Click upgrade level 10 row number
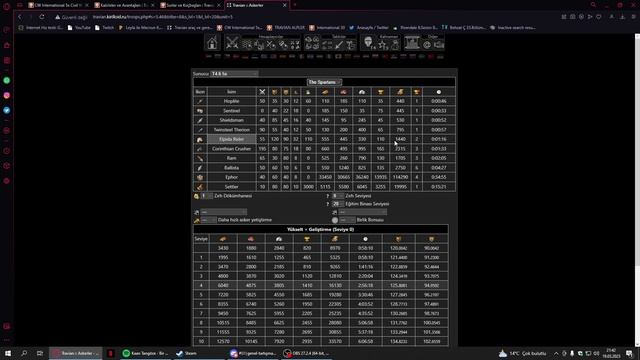640x360 pixels. tap(201, 341)
